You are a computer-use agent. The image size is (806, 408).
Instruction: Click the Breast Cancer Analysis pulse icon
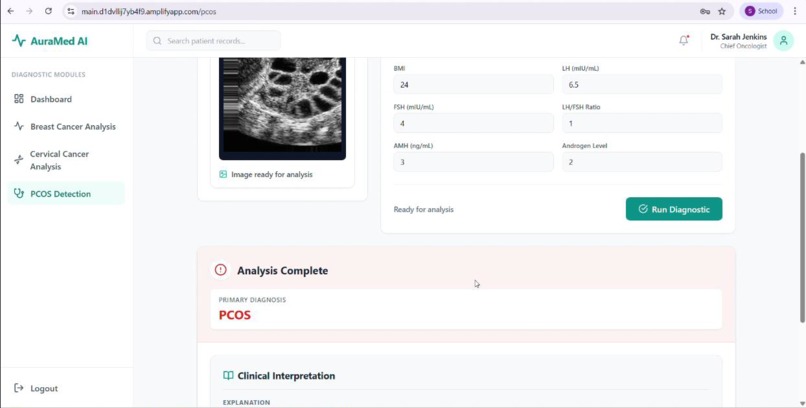(x=19, y=126)
